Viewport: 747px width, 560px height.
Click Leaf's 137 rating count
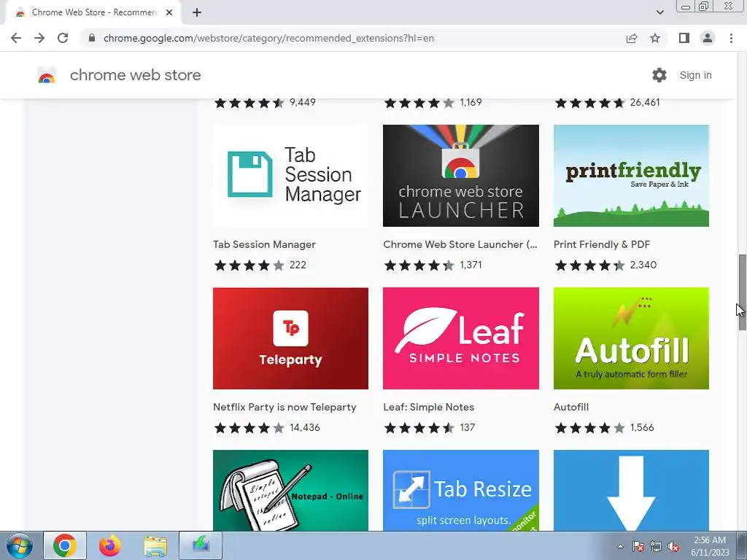[x=468, y=427]
